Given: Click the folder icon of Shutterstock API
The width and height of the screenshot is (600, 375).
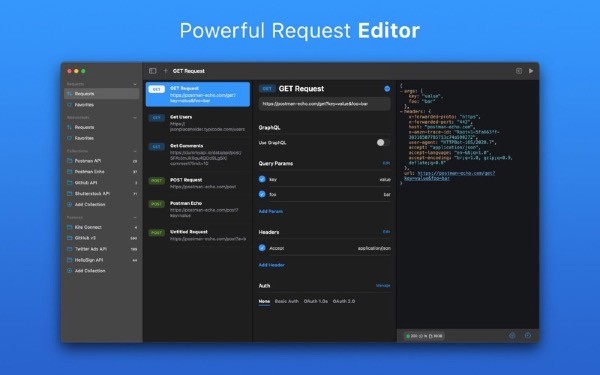Looking at the screenshot, I should (x=70, y=194).
